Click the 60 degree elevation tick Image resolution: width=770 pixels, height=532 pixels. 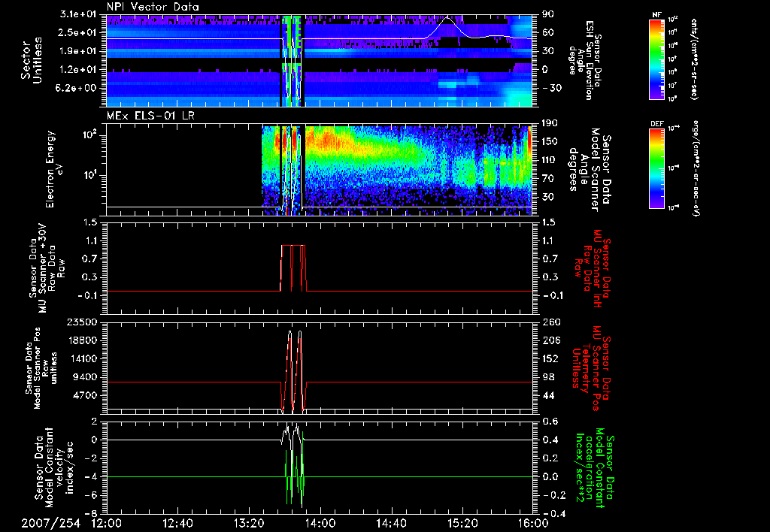pyautogui.click(x=547, y=32)
